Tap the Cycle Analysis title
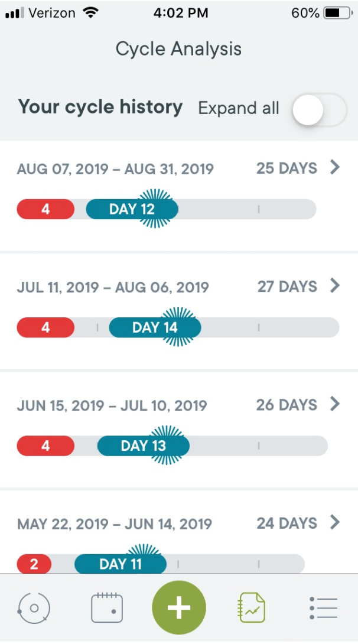 178,49
